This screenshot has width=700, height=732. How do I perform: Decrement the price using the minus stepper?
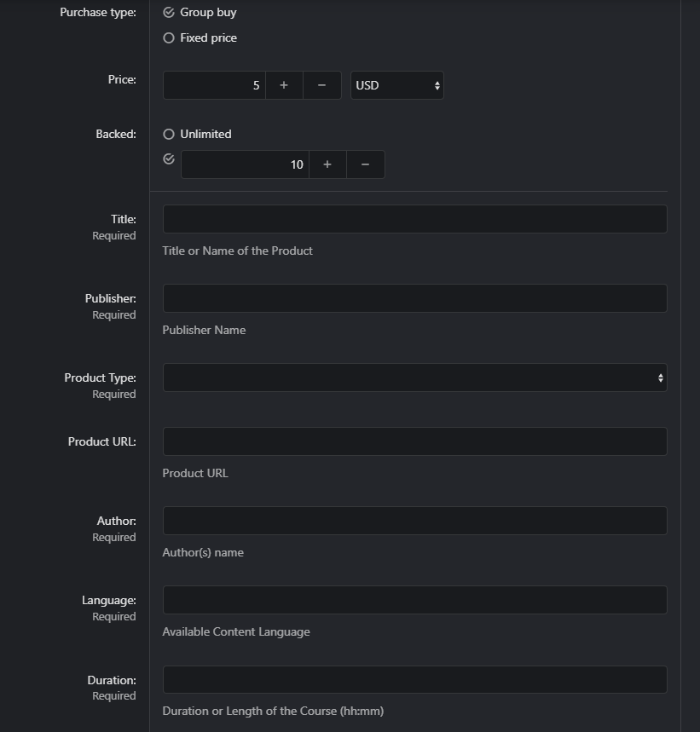pyautogui.click(x=321, y=84)
